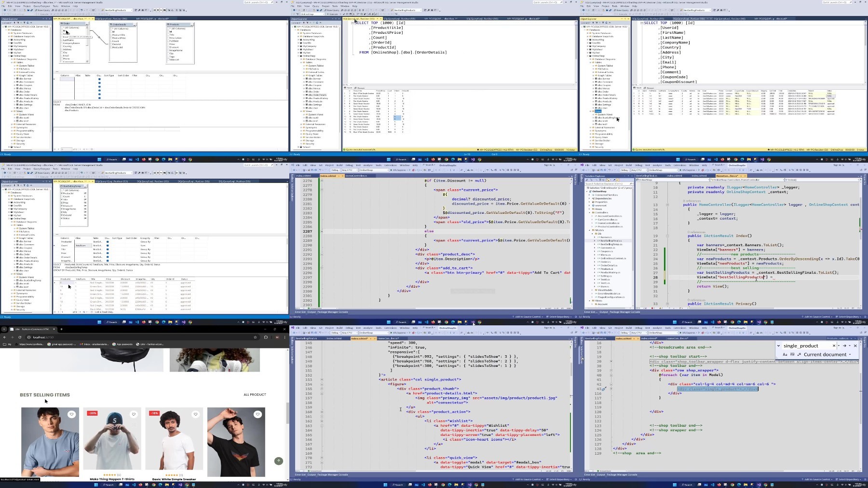Click Add to Source Control in the find box window
This screenshot has width=868, height=488.
[817, 479]
